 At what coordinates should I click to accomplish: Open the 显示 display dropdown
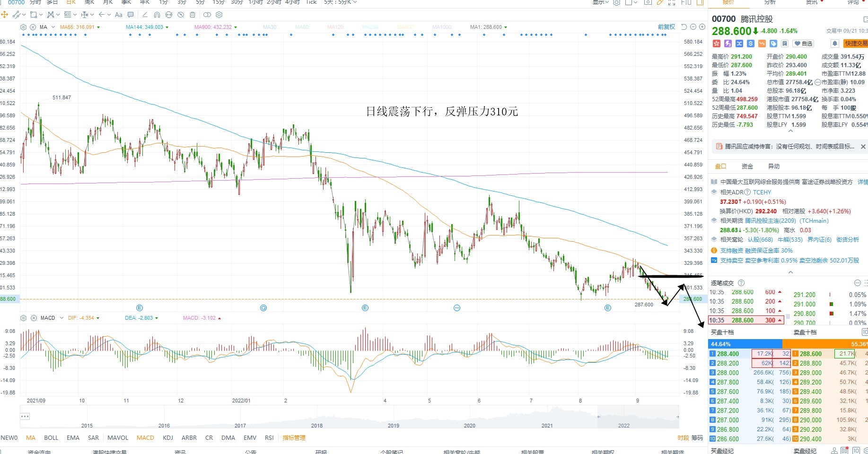tap(600, 2)
